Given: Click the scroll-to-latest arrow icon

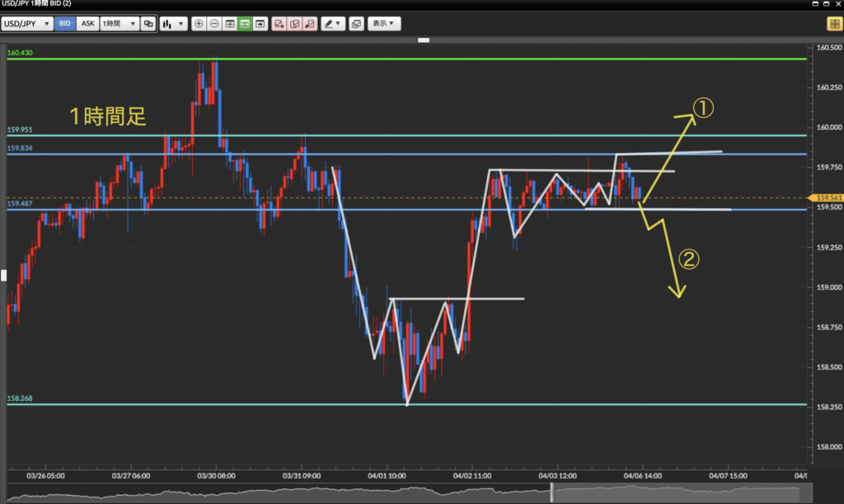Looking at the screenshot, I should coord(260,24).
